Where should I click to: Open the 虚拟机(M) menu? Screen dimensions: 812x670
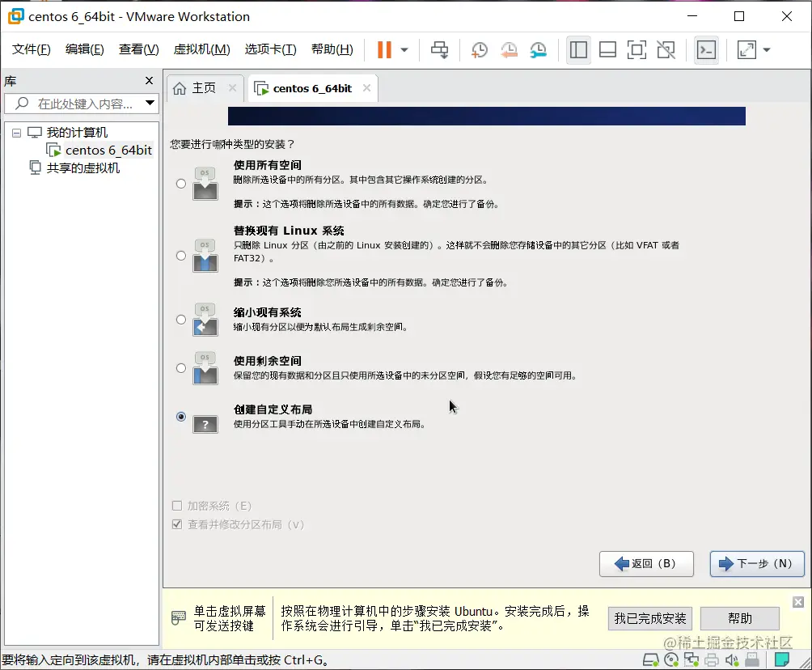(x=201, y=49)
